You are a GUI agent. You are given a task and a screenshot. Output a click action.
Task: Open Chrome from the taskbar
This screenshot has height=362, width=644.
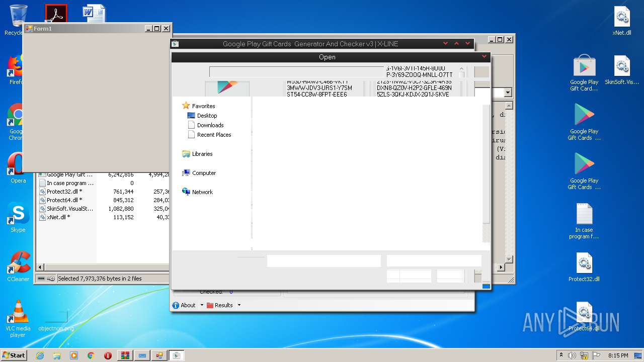pos(91,355)
